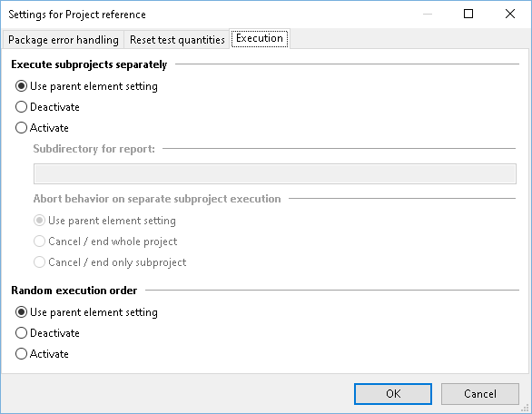
Task: Click the Subdirectory for report input field
Action: [275, 173]
